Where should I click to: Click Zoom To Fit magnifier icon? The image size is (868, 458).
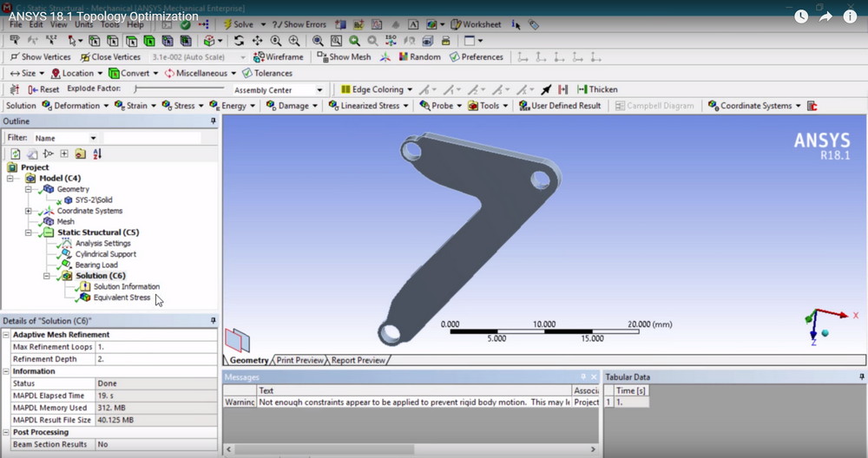(318, 41)
